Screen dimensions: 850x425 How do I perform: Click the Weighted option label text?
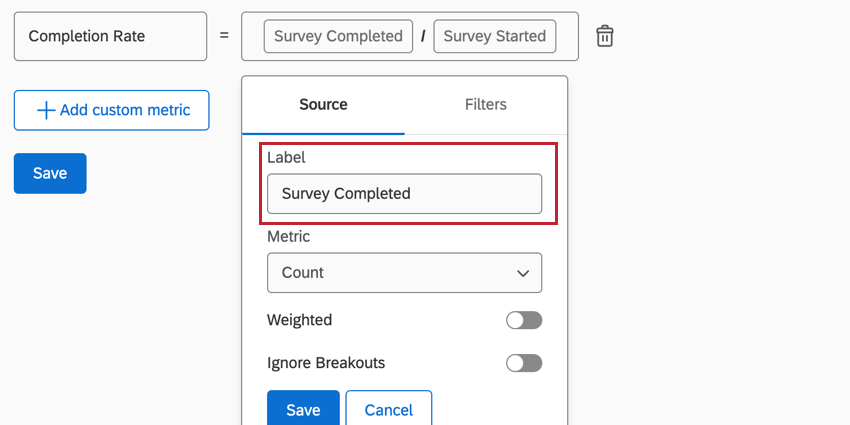tap(299, 320)
